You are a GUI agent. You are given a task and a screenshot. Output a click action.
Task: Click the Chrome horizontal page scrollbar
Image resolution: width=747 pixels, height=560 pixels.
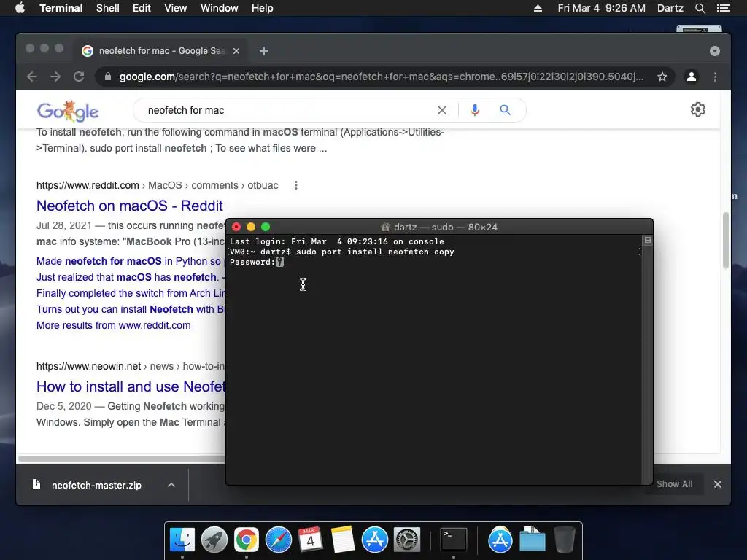122,459
